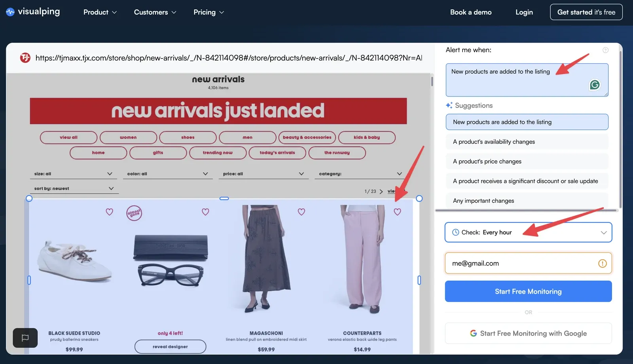Click the clock icon in Check field
The image size is (633, 364).
point(455,232)
